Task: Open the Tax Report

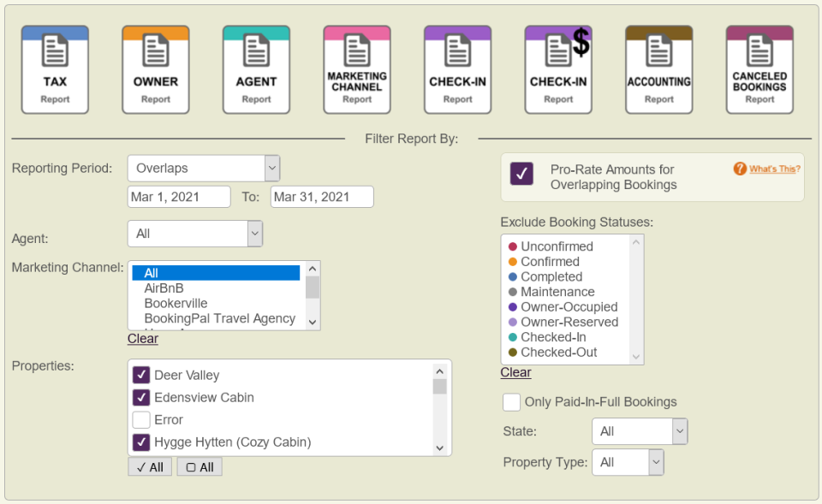Action: tap(55, 69)
